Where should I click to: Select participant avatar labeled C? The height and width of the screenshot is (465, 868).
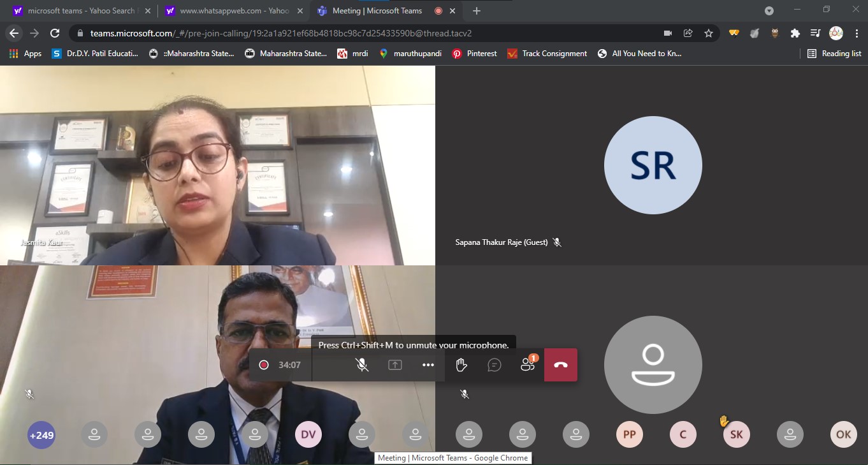point(683,435)
